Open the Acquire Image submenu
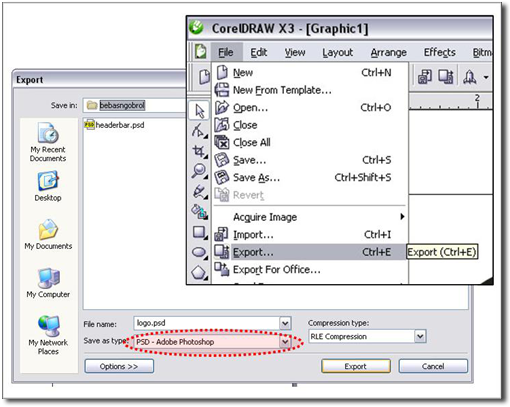 pos(310,217)
